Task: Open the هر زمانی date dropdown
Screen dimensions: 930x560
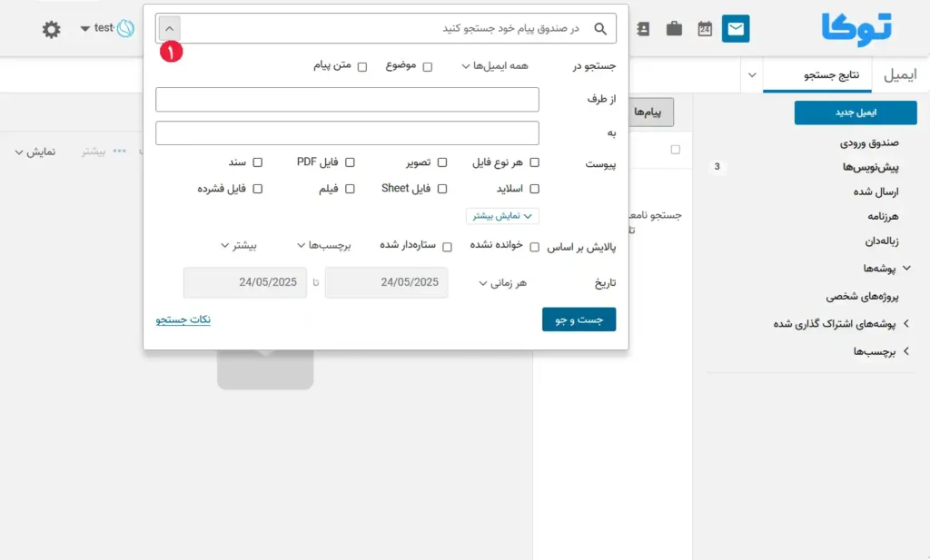Action: tap(503, 283)
